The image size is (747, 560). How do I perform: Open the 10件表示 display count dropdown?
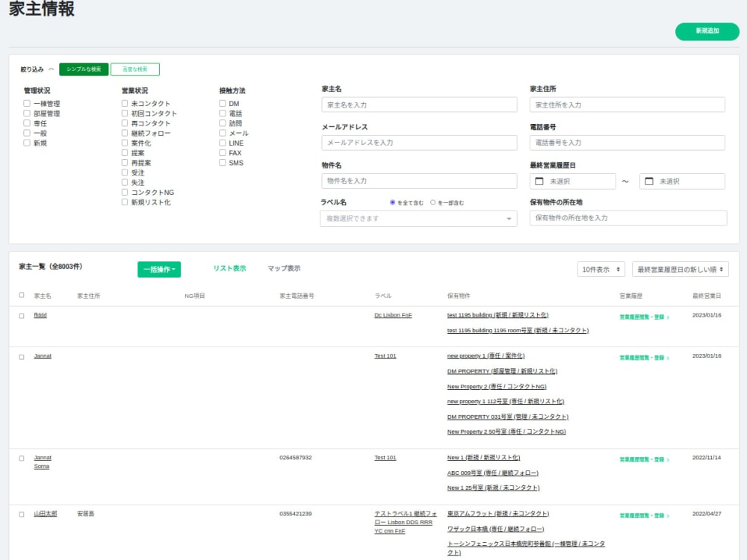click(x=600, y=267)
